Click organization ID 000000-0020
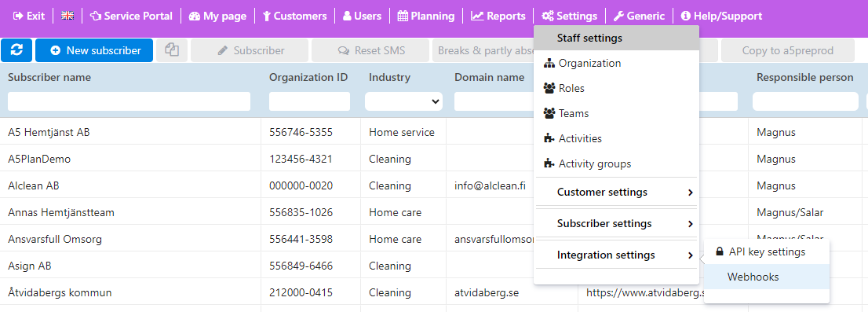 point(301,185)
